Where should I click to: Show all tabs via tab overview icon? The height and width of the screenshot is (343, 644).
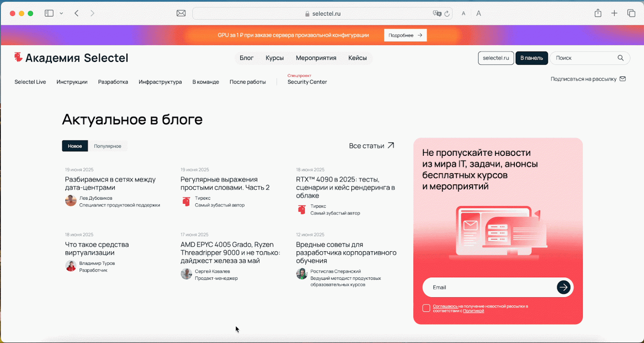[632, 13]
